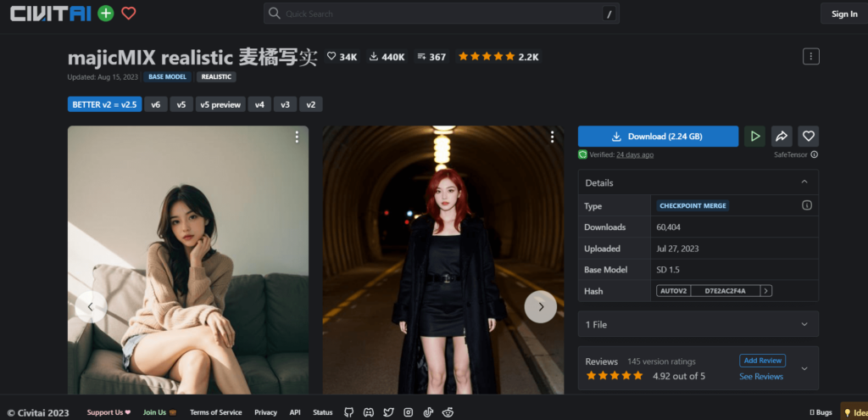Click the green play run model button

(x=754, y=137)
